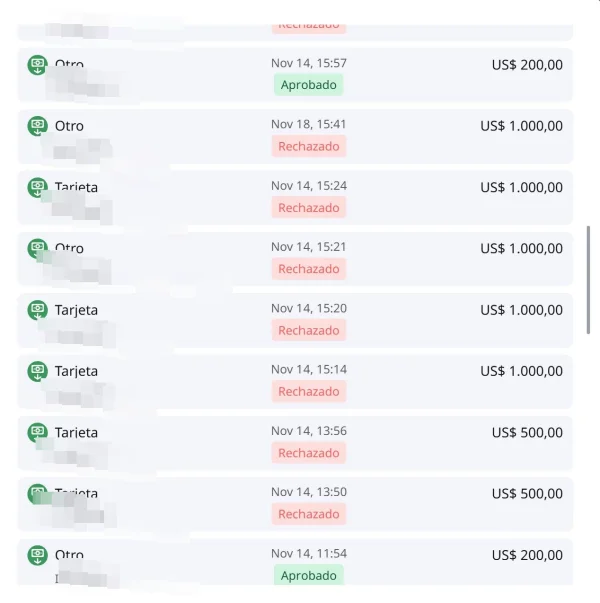600x603 pixels.
Task: Tap the deposit icon for Nov 14, 15:21 row
Action: click(37, 248)
